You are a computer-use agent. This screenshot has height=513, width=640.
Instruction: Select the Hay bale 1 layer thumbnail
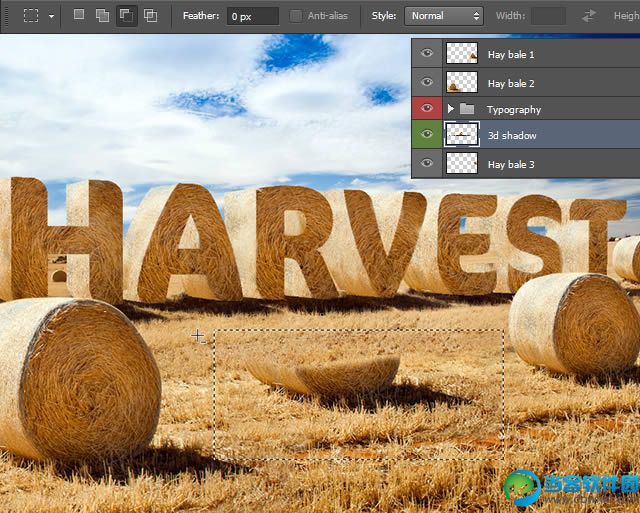coord(461,54)
